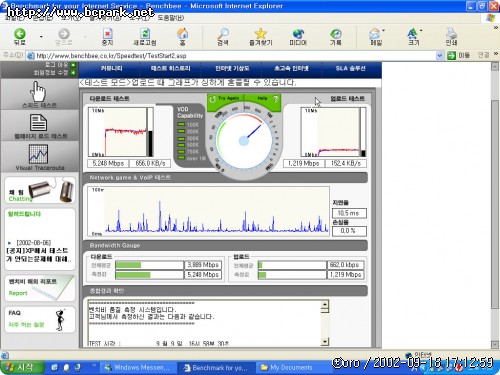The image size is (500, 375).
Task: Open the community tab in blue navigation
Action: point(112,68)
